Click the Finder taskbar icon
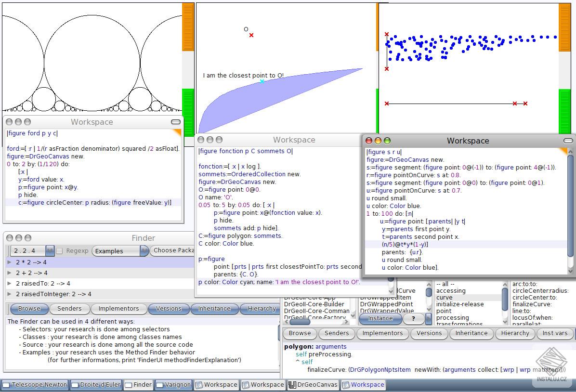 pos(138,385)
